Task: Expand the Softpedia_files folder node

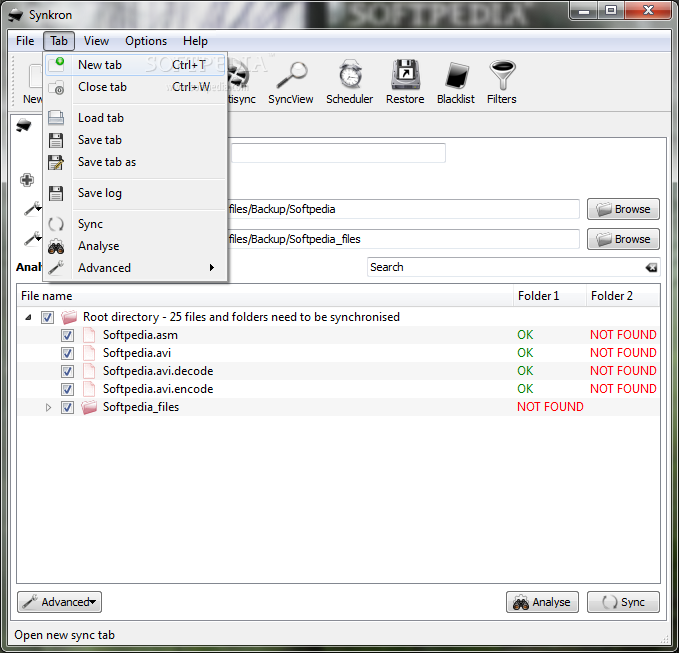Action: pyautogui.click(x=48, y=407)
